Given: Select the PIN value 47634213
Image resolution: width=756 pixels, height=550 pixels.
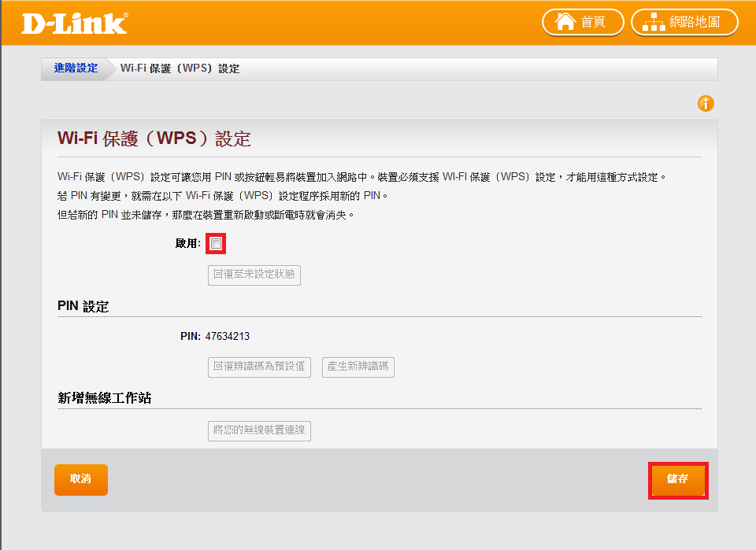Looking at the screenshot, I should 227,336.
